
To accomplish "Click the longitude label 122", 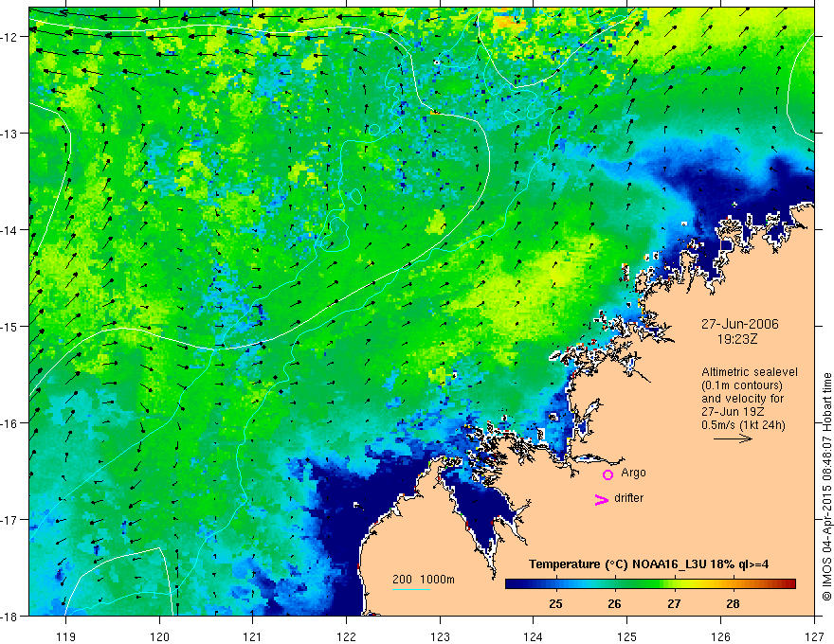I will pos(346,636).
